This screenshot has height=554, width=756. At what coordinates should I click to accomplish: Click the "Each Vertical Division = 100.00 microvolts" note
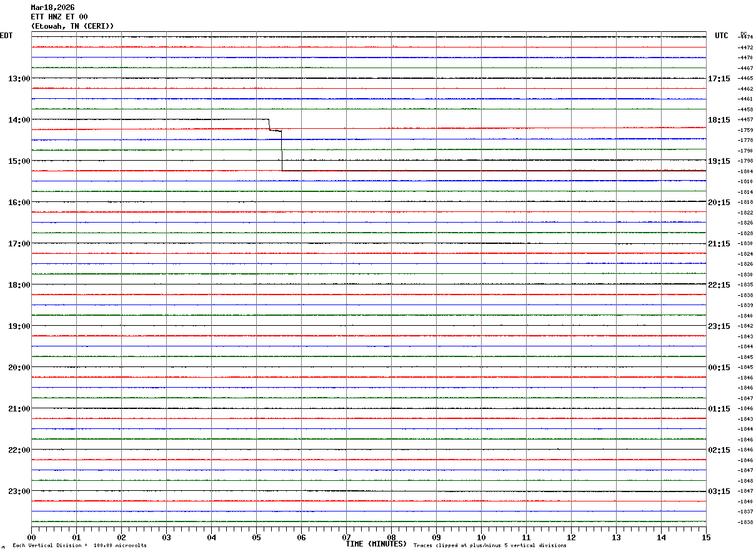(79, 546)
